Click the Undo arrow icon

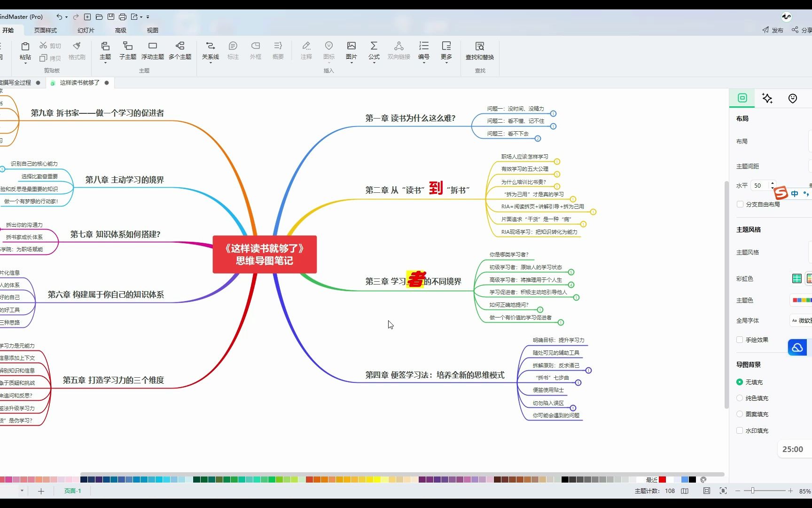coord(59,17)
